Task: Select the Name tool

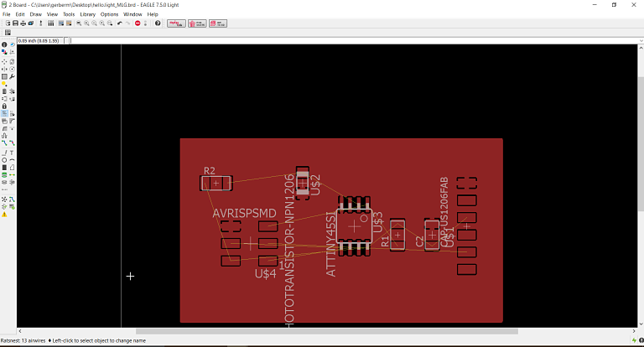Action: coord(4,113)
